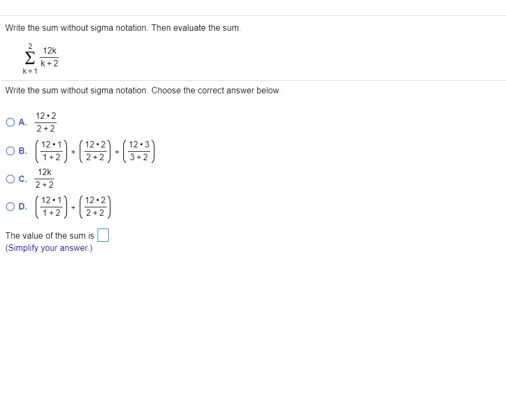The height and width of the screenshot is (420, 506).
Task: Click the fraction 12k over 2+2 in option C
Action: [45, 179]
